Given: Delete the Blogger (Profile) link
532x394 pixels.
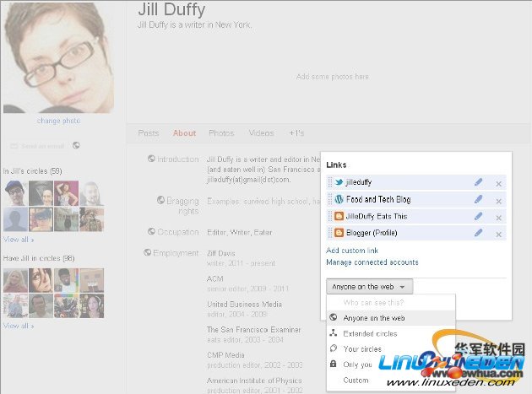Looking at the screenshot, I should 498,234.
